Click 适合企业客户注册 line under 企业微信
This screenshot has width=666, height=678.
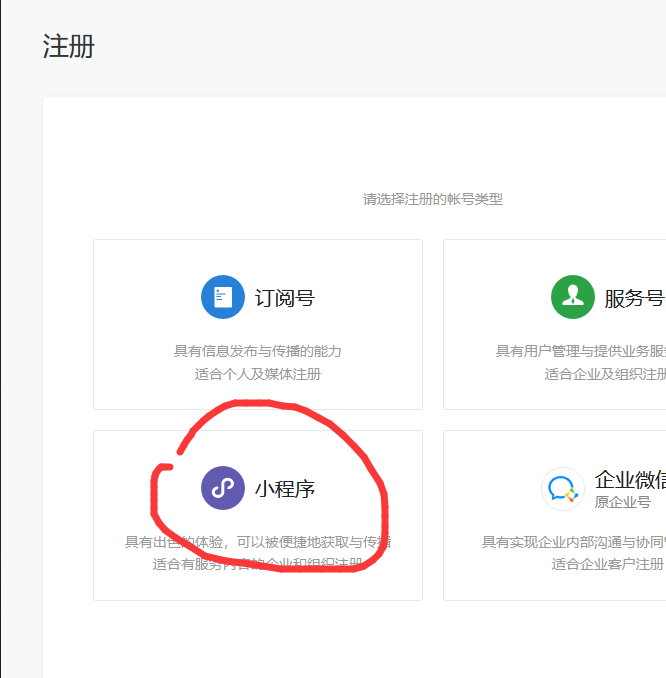tap(607, 564)
